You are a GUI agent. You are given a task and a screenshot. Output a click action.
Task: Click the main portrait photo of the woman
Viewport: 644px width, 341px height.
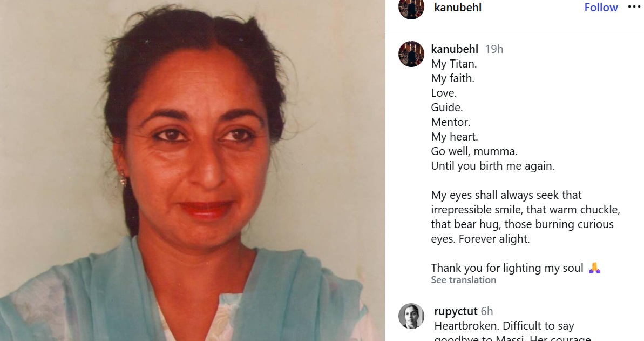192,170
